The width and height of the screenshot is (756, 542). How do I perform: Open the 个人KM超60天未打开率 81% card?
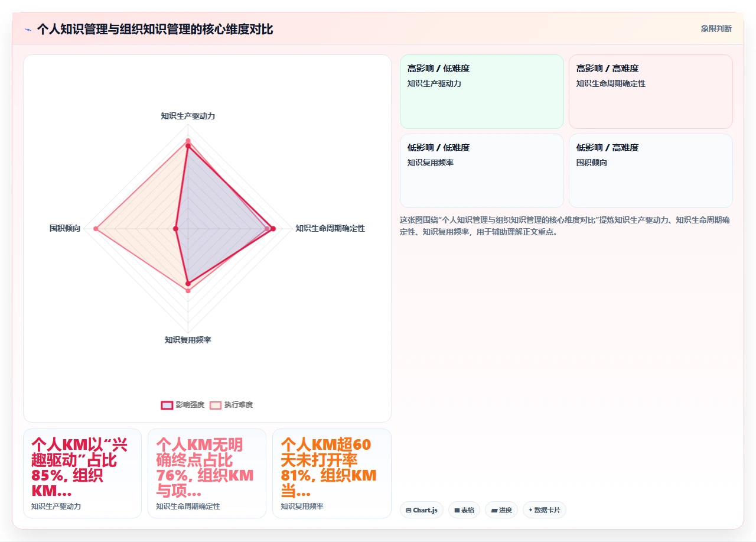pyautogui.click(x=331, y=473)
